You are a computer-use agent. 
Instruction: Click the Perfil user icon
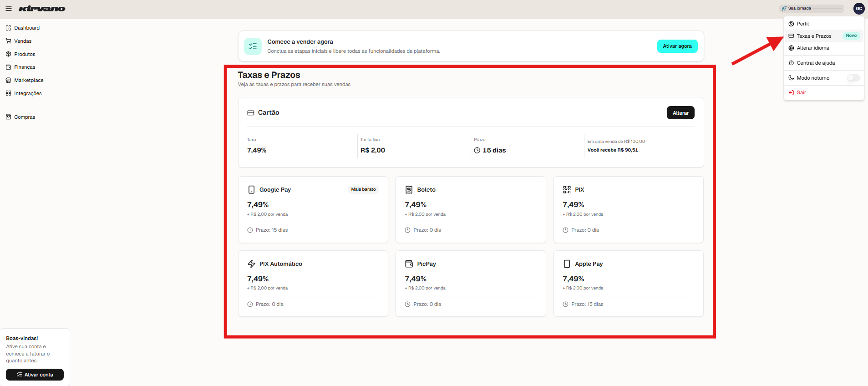click(x=792, y=24)
